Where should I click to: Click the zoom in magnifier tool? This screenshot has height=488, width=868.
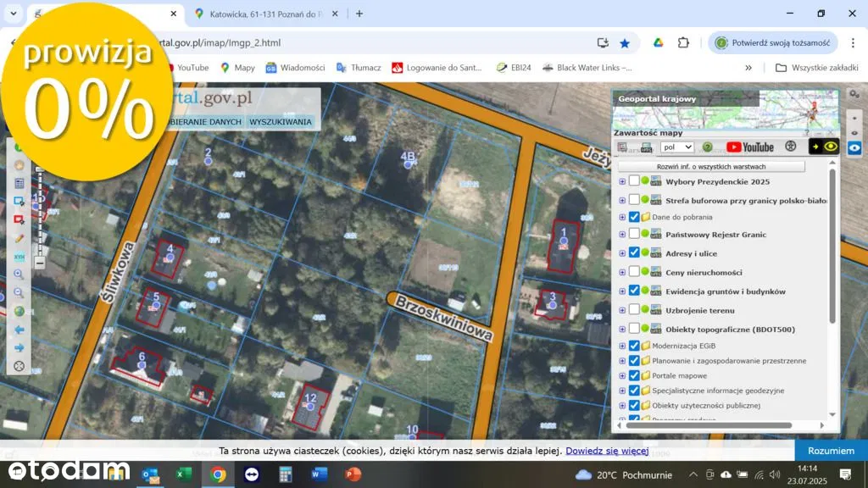19,274
